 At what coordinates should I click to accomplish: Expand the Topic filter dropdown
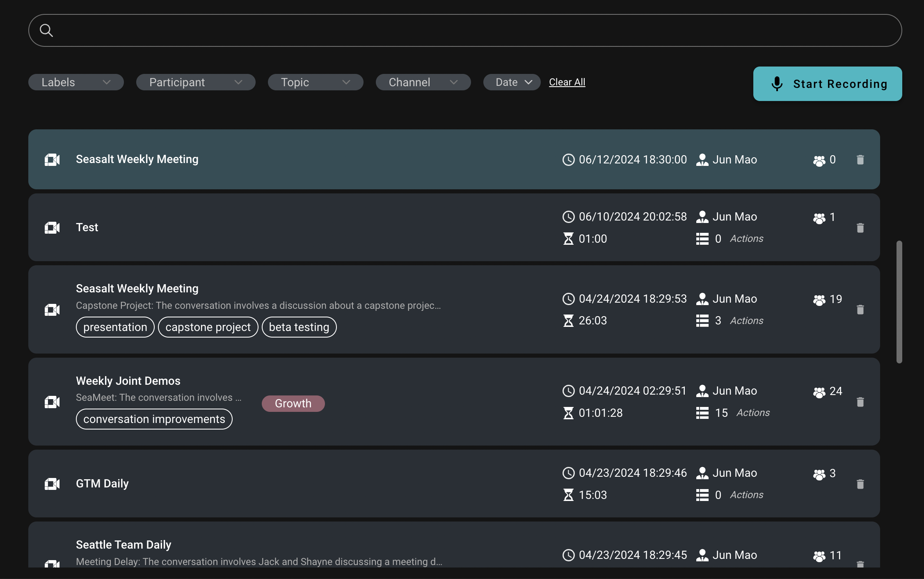pyautogui.click(x=316, y=82)
